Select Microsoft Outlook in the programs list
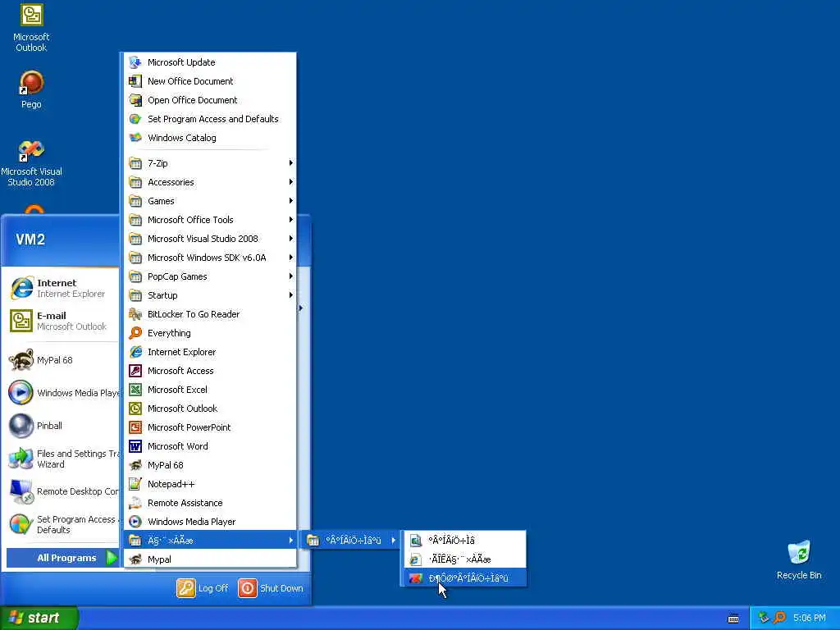Screen dimensions: 840x630 click(x=210, y=409)
